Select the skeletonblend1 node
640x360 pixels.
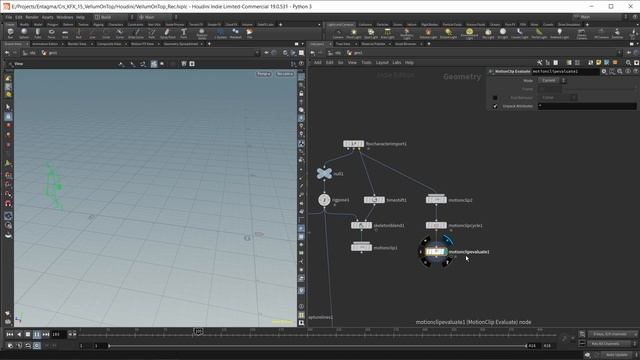[x=361, y=225]
